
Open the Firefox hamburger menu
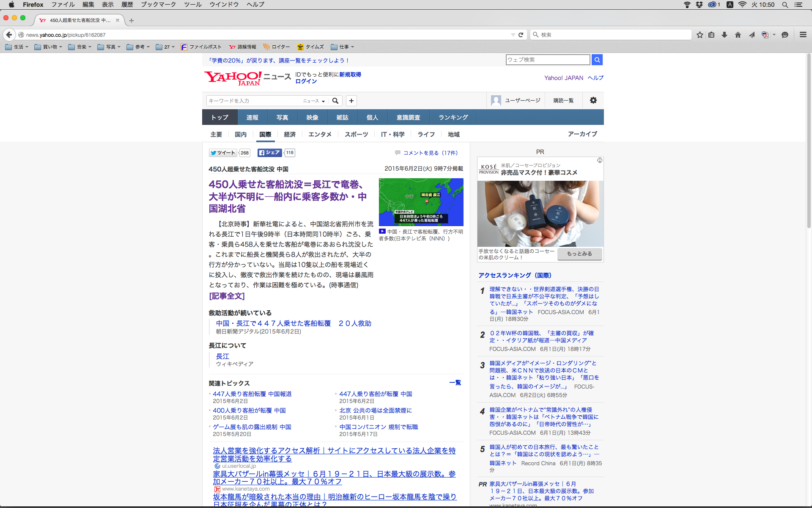(803, 35)
